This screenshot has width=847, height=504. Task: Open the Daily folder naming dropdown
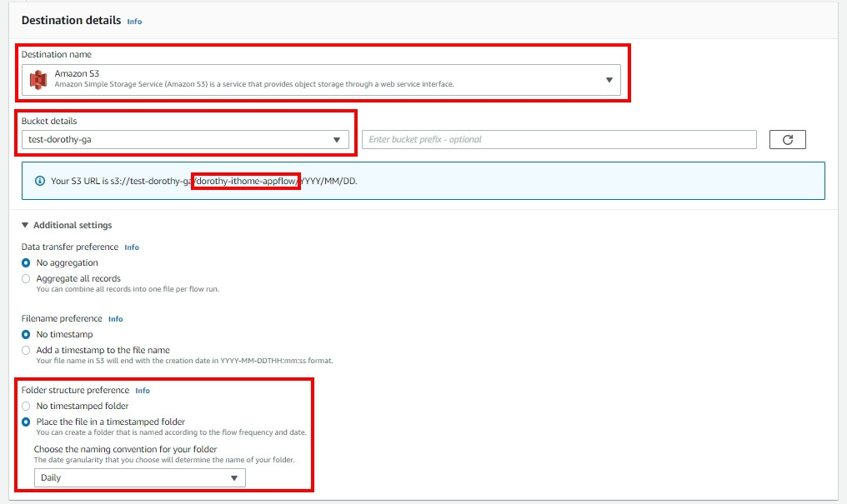(x=140, y=477)
